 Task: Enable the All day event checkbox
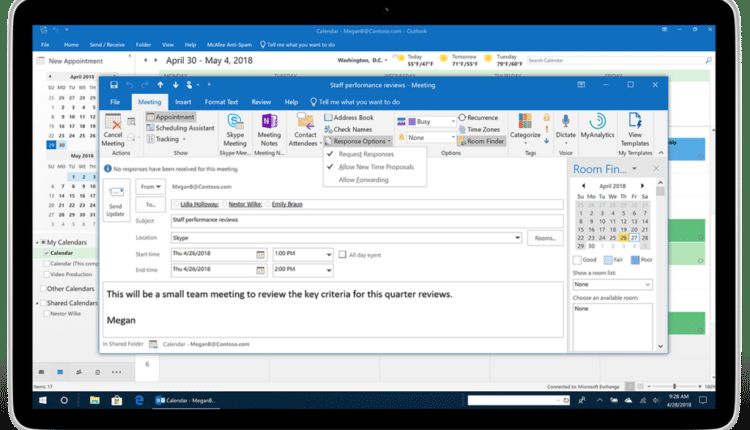[x=342, y=254]
